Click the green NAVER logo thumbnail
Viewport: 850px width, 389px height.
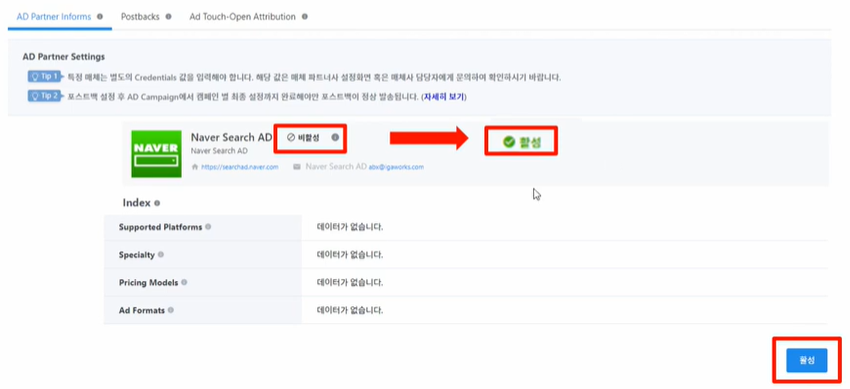tap(157, 154)
